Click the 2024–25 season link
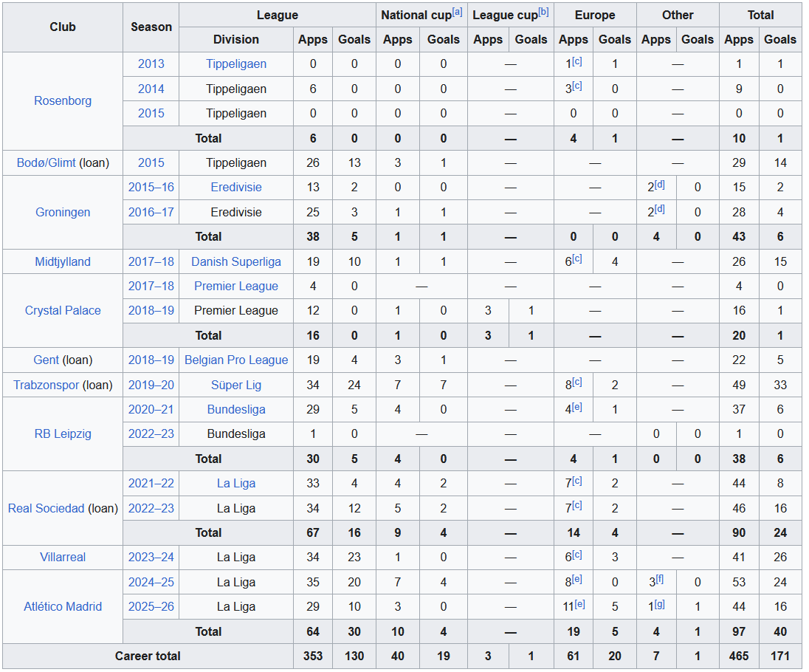The width and height of the screenshot is (809, 672). coord(151,582)
